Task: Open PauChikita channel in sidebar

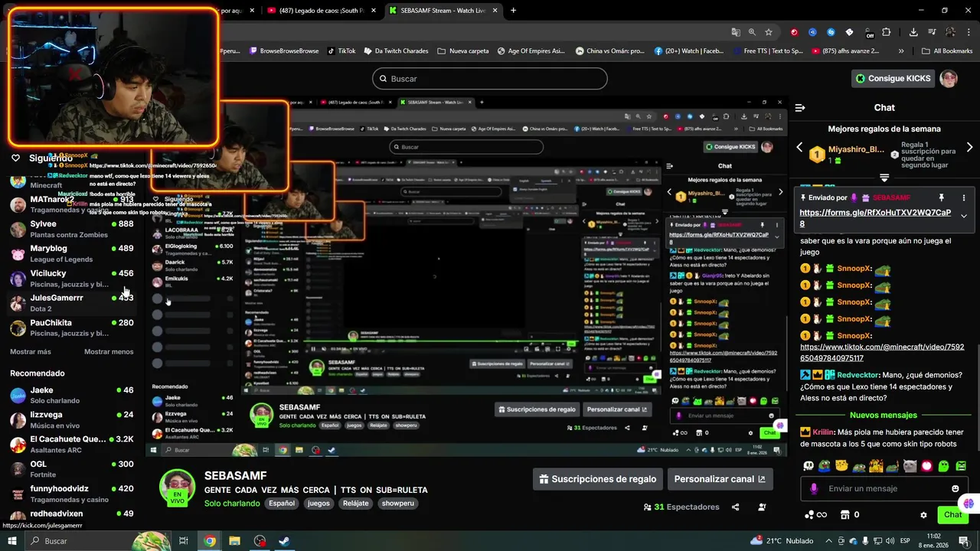Action: (x=72, y=328)
